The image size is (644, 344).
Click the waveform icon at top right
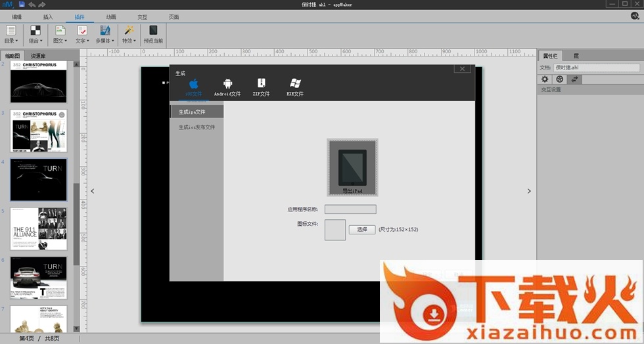click(x=635, y=16)
